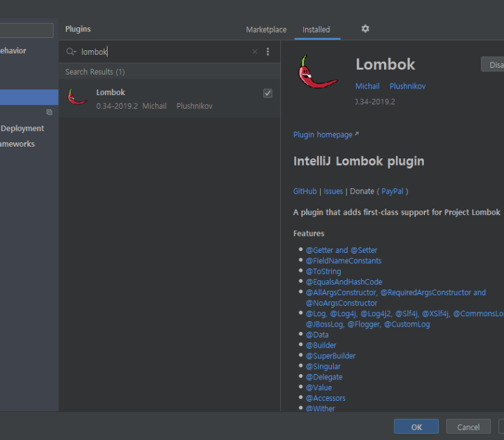Click the Plushnikov author link
The image size is (504, 440).
(x=408, y=86)
